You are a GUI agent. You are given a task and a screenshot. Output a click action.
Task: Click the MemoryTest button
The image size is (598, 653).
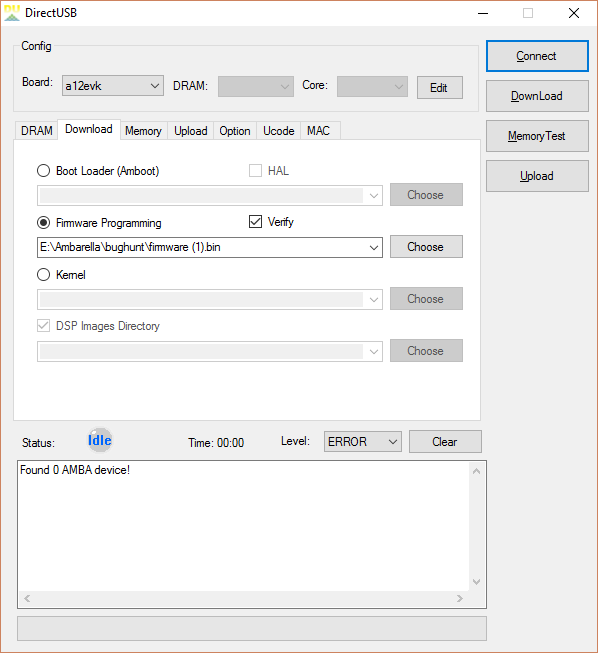(x=537, y=136)
